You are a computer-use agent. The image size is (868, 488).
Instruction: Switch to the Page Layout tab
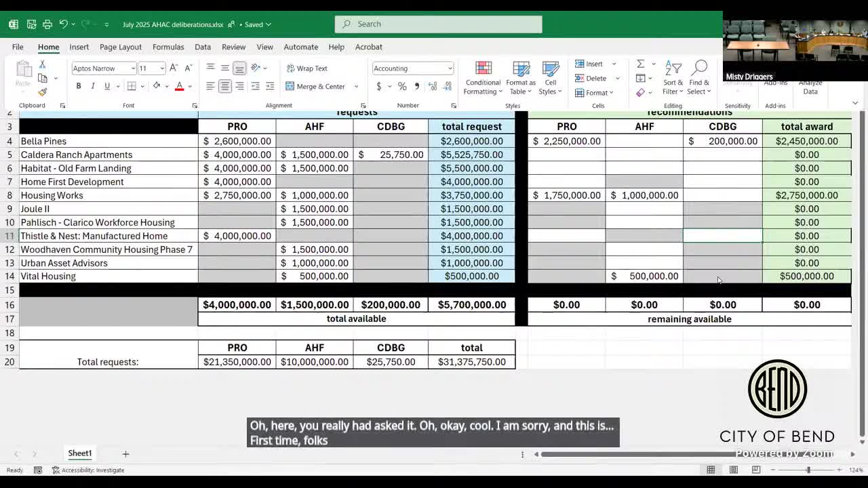(x=121, y=47)
